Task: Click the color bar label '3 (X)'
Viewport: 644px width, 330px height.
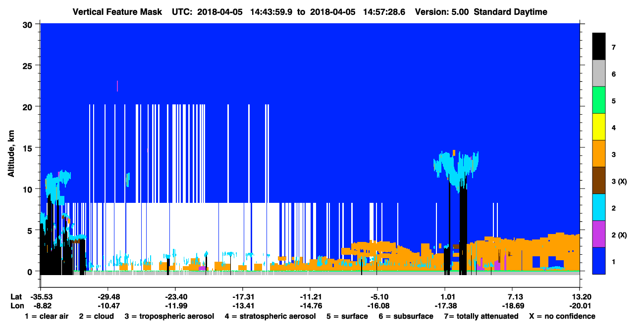Action: pyautogui.click(x=619, y=182)
